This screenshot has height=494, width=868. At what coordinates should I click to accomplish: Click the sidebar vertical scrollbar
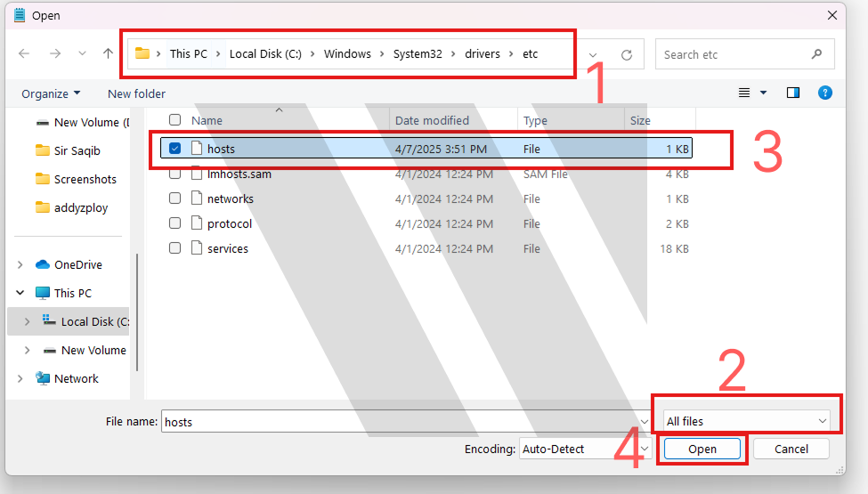tap(137, 312)
